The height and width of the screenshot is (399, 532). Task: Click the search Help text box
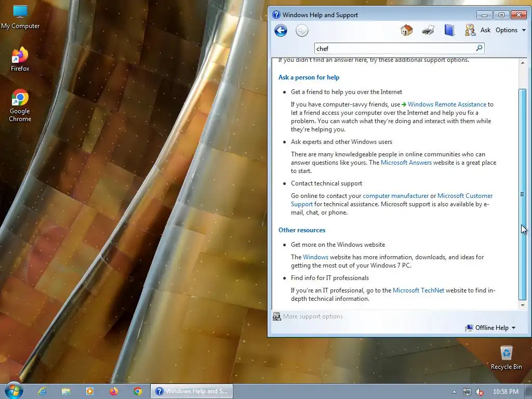coord(395,48)
